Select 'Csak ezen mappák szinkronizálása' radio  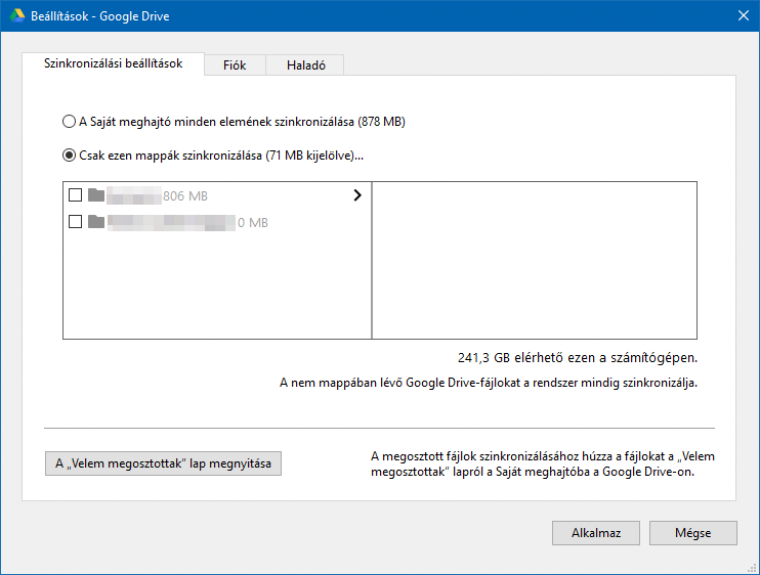tap(69, 155)
